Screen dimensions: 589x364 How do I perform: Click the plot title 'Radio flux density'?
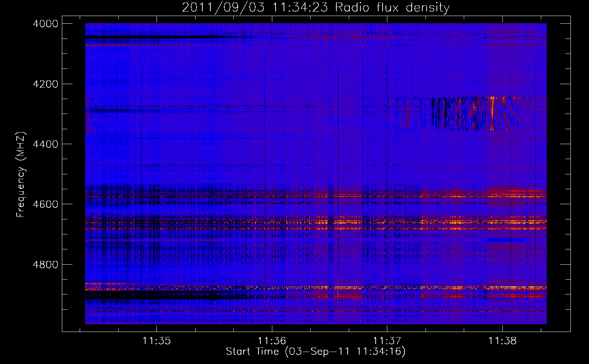[x=392, y=7]
